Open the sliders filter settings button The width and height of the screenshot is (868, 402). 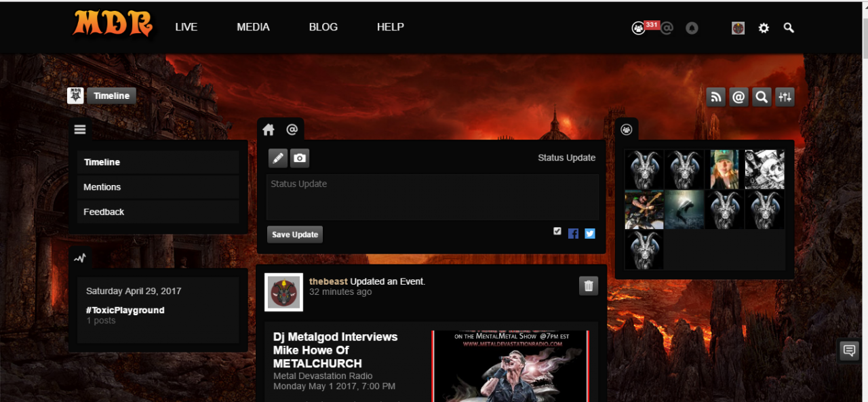coord(785,97)
